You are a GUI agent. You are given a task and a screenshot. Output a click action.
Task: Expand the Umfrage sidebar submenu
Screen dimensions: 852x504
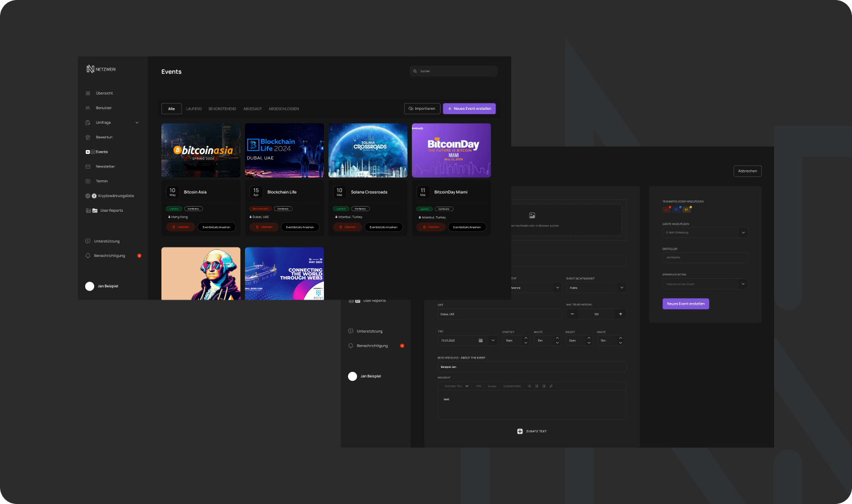(x=137, y=123)
